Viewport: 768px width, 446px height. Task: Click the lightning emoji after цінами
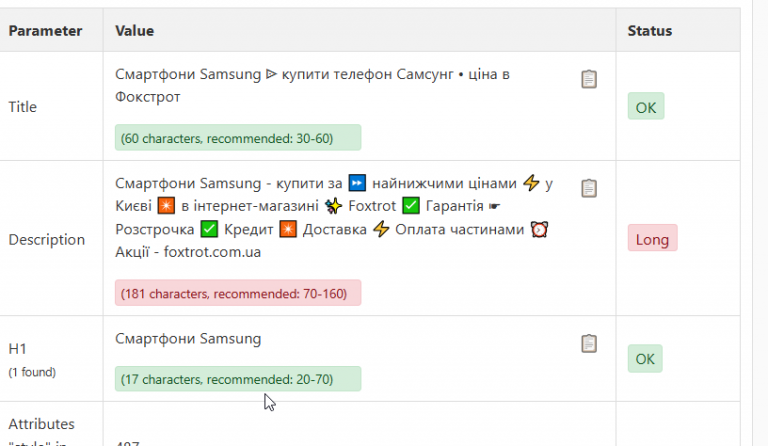[531, 183]
